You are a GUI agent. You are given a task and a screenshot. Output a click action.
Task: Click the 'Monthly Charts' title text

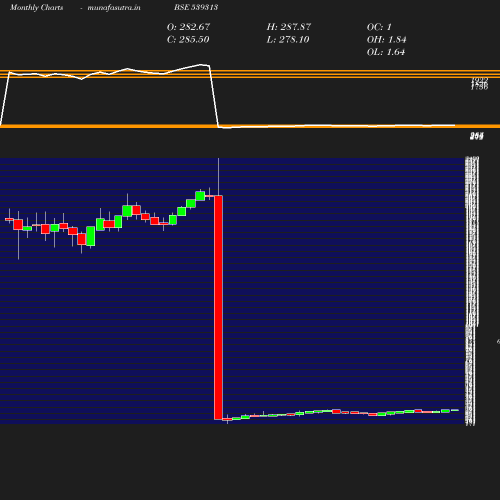(x=36, y=7)
